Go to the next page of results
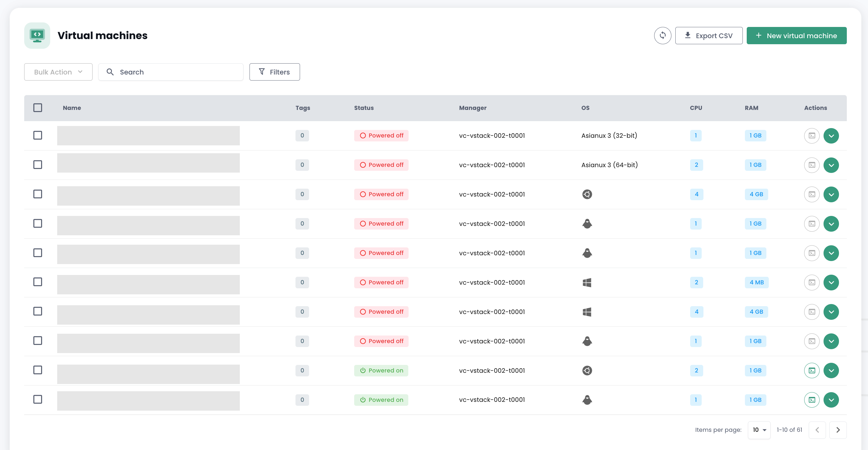Screen dimensions: 868x450 838,430
